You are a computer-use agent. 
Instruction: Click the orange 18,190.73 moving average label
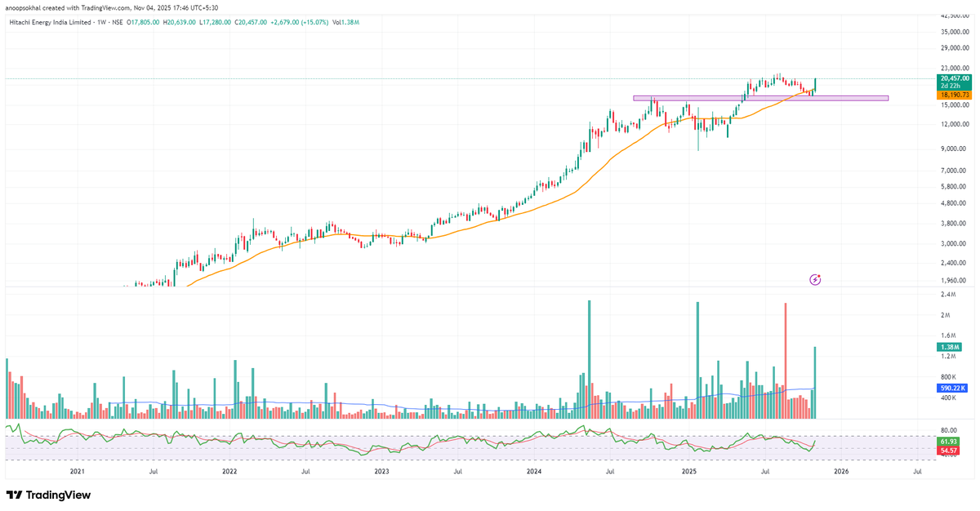pos(955,95)
